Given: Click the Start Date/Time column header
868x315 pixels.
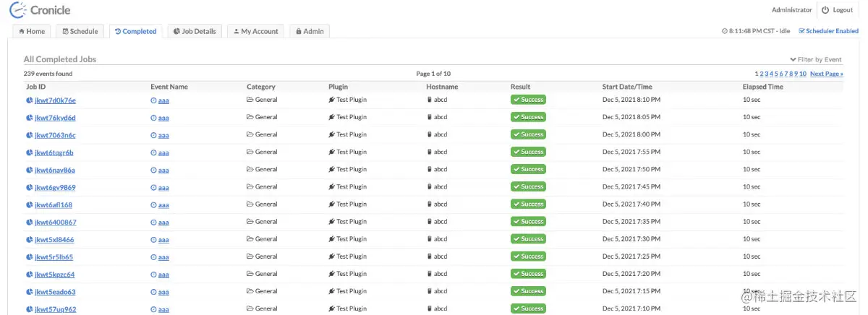Looking at the screenshot, I should pyautogui.click(x=627, y=87).
